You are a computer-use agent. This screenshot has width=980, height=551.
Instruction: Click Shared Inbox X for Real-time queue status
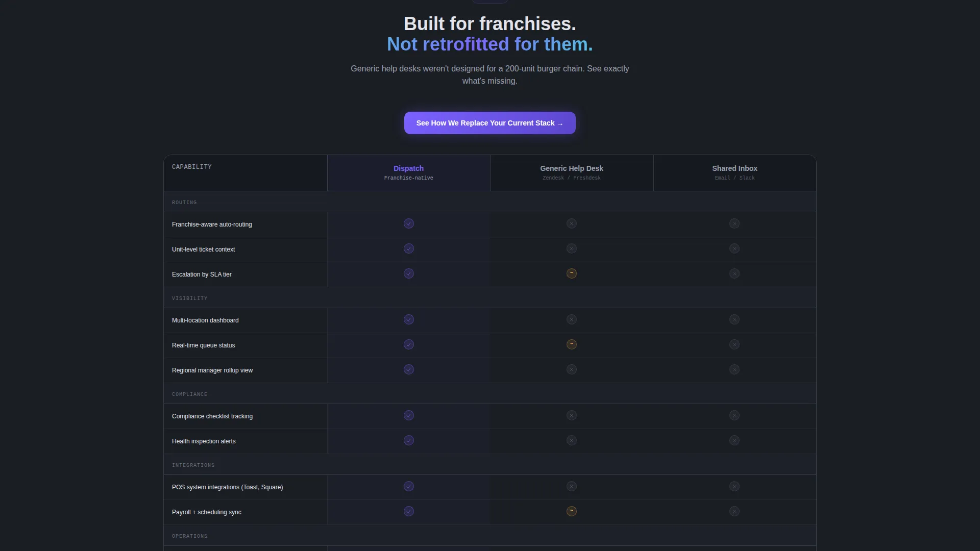coord(734,344)
